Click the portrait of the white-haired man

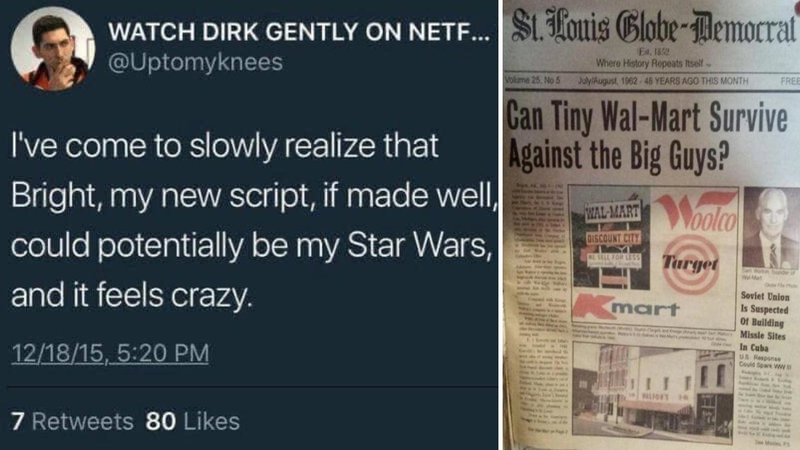[770, 228]
